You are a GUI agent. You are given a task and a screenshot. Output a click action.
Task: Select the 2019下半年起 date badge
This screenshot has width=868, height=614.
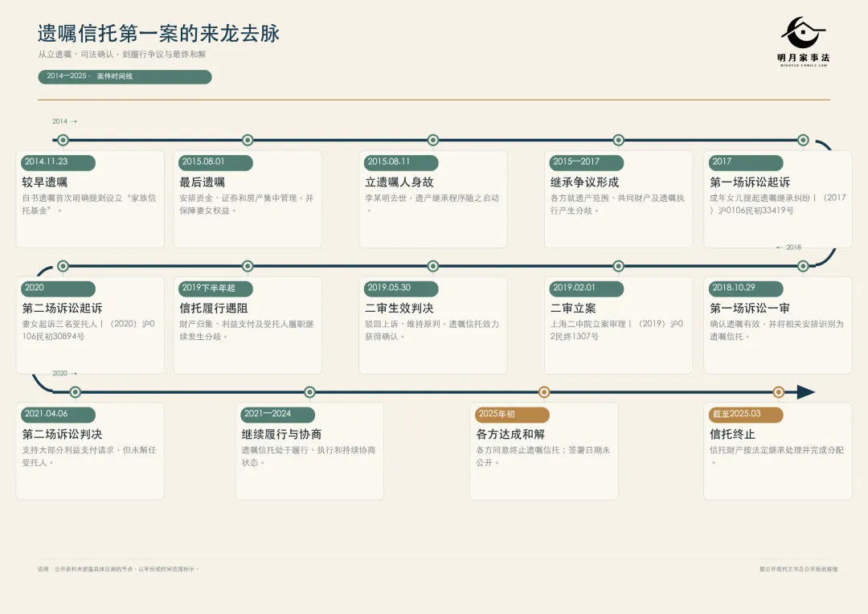click(216, 289)
